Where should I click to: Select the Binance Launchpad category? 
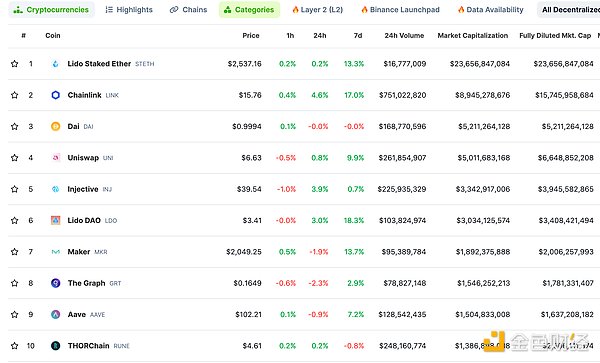click(400, 10)
